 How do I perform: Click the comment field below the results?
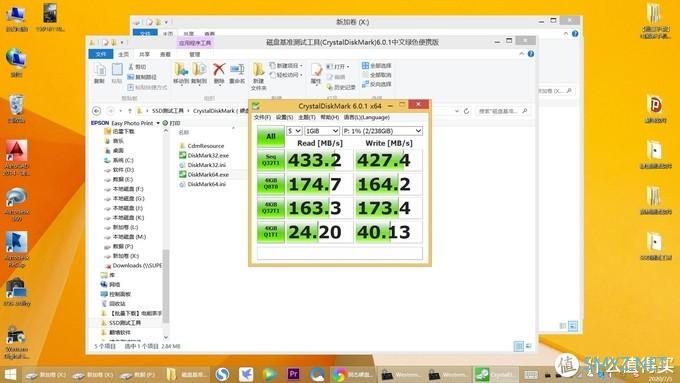[340, 253]
